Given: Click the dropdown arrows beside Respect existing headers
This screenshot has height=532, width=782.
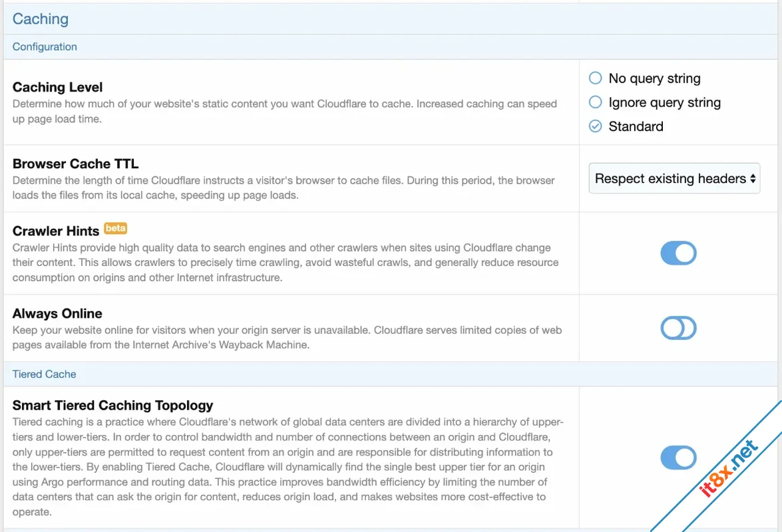Looking at the screenshot, I should [x=753, y=178].
